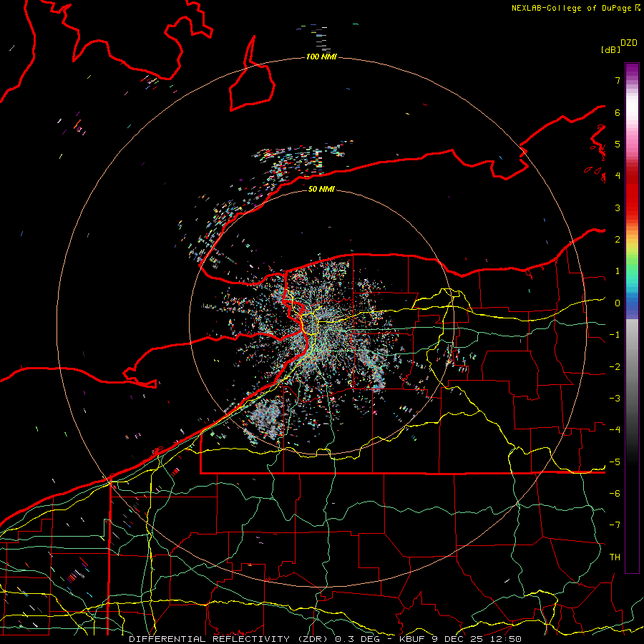
Task: Click the -6 value on color scale
Action: [x=615, y=494]
